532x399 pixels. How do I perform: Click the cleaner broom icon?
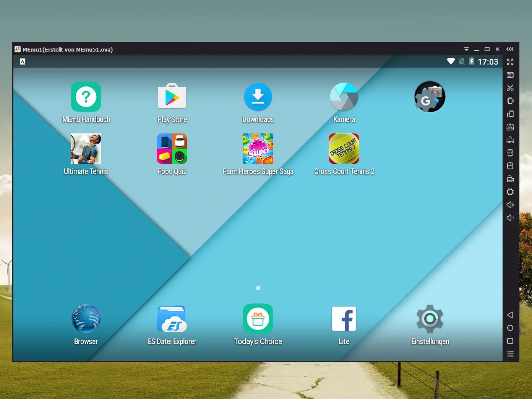pyautogui.click(x=510, y=140)
